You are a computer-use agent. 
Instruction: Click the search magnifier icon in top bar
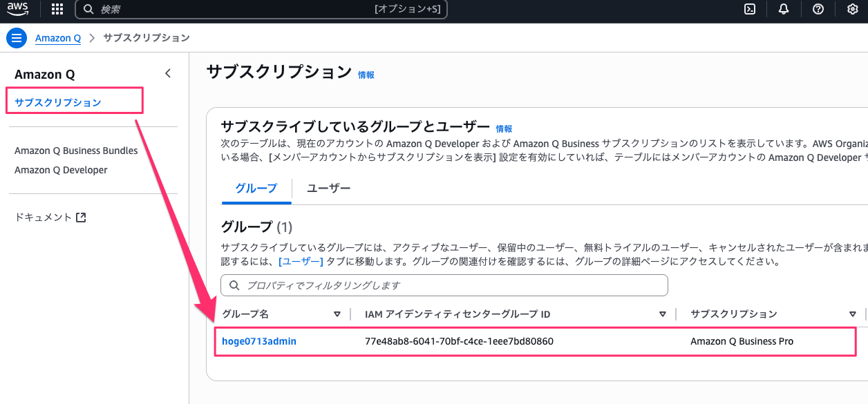[88, 10]
